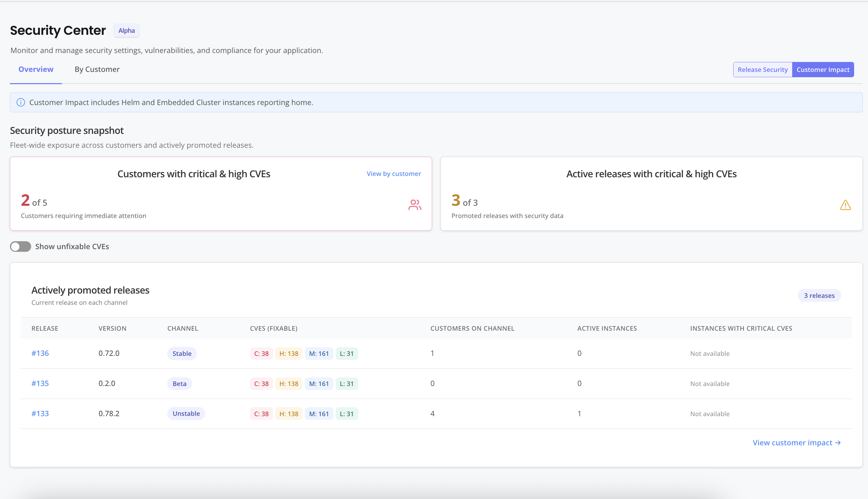Select the Customer Impact view button
The height and width of the screenshot is (499, 868).
(x=823, y=70)
